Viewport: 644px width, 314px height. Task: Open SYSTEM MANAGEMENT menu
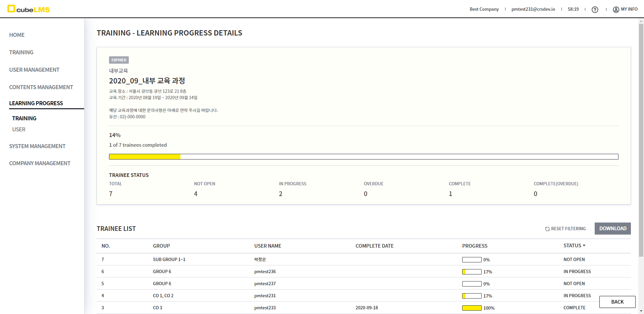(x=37, y=146)
